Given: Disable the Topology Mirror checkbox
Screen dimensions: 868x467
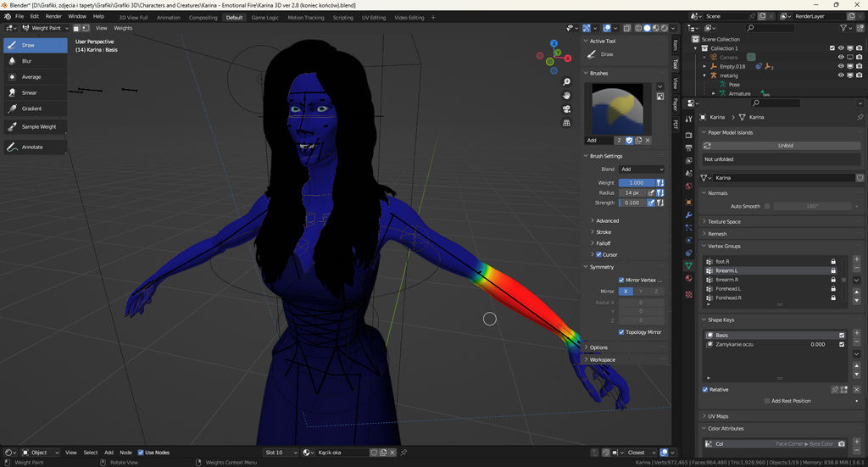Looking at the screenshot, I should 621,332.
